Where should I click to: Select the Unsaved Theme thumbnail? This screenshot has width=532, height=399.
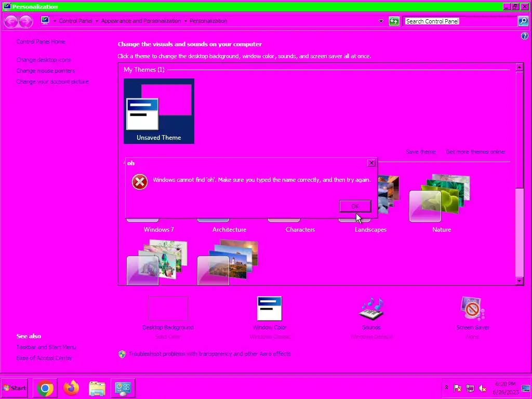[x=159, y=111]
